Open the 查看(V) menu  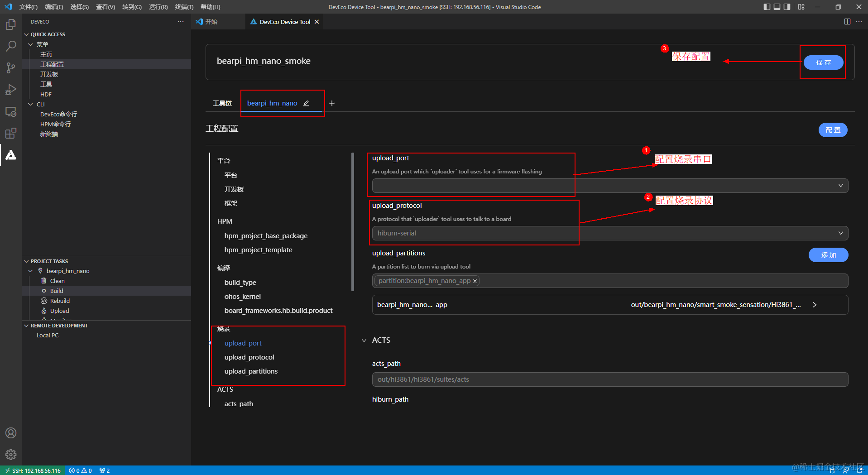coord(106,7)
